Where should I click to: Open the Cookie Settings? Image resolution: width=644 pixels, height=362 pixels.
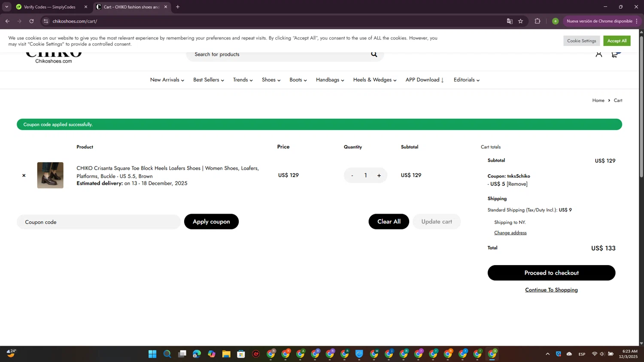581,41
